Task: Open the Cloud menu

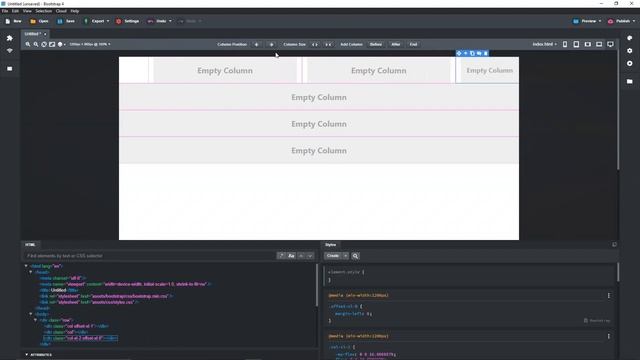Action: point(61,11)
